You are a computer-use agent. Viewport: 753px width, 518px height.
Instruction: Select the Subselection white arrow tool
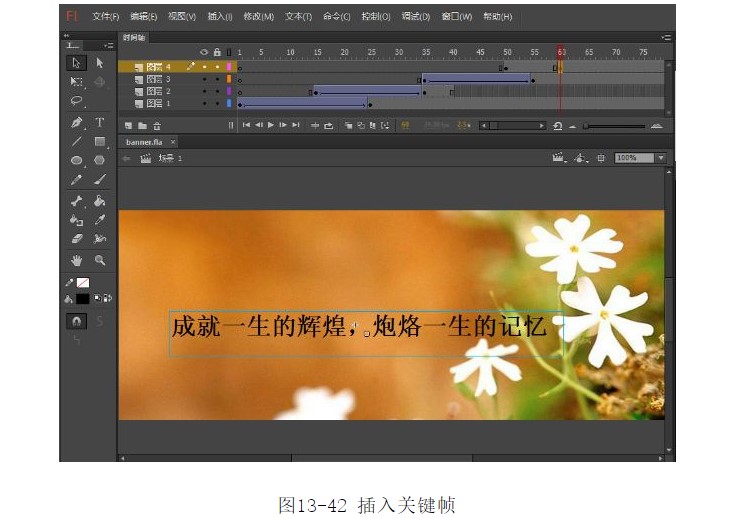pos(99,62)
